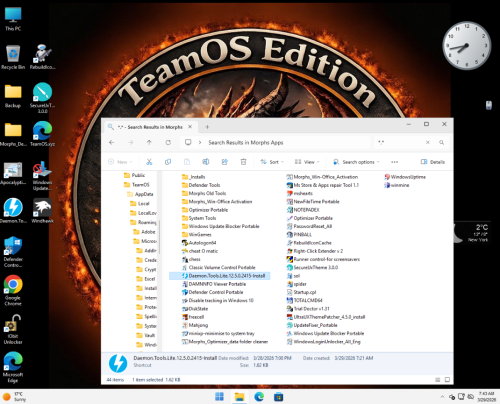
Task: Go up one folder level
Action: pos(149,142)
